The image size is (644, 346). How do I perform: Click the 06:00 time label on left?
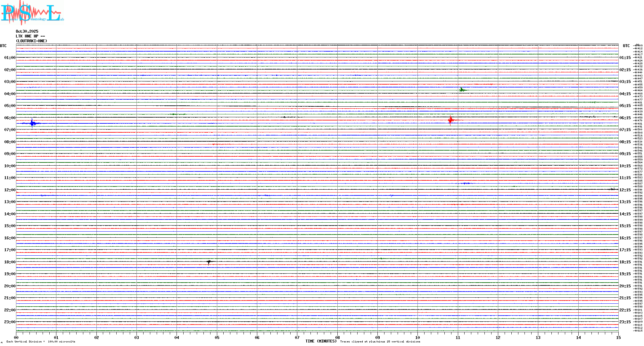click(10, 118)
